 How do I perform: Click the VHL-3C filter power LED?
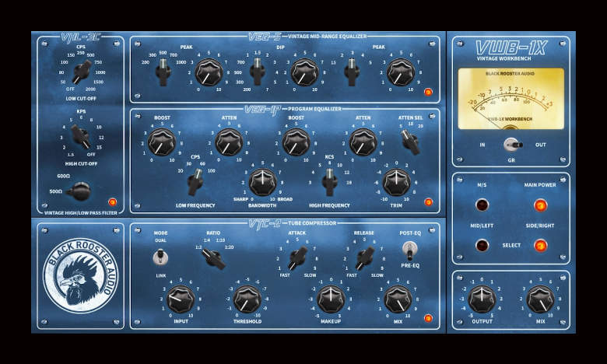pos(112,201)
